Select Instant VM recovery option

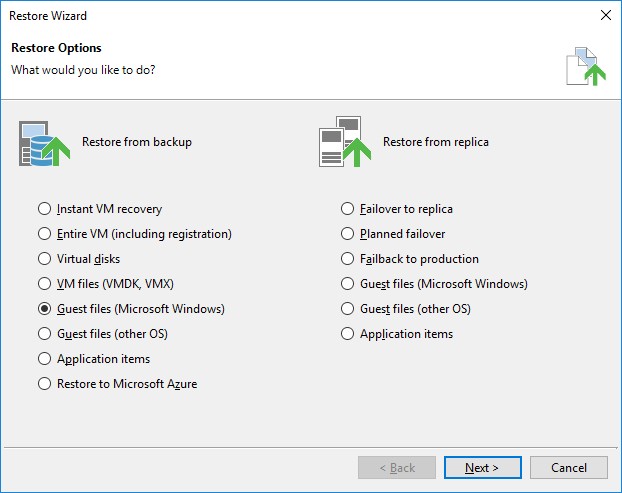tap(44, 209)
